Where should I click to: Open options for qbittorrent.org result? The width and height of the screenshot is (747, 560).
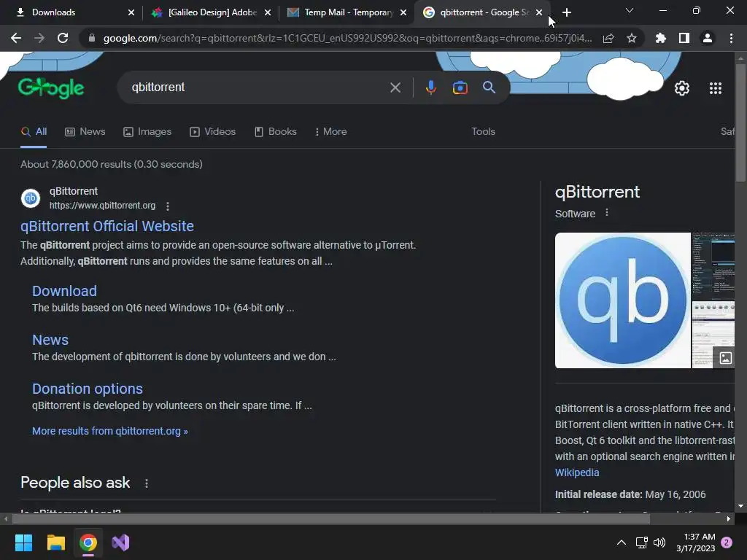tap(168, 206)
